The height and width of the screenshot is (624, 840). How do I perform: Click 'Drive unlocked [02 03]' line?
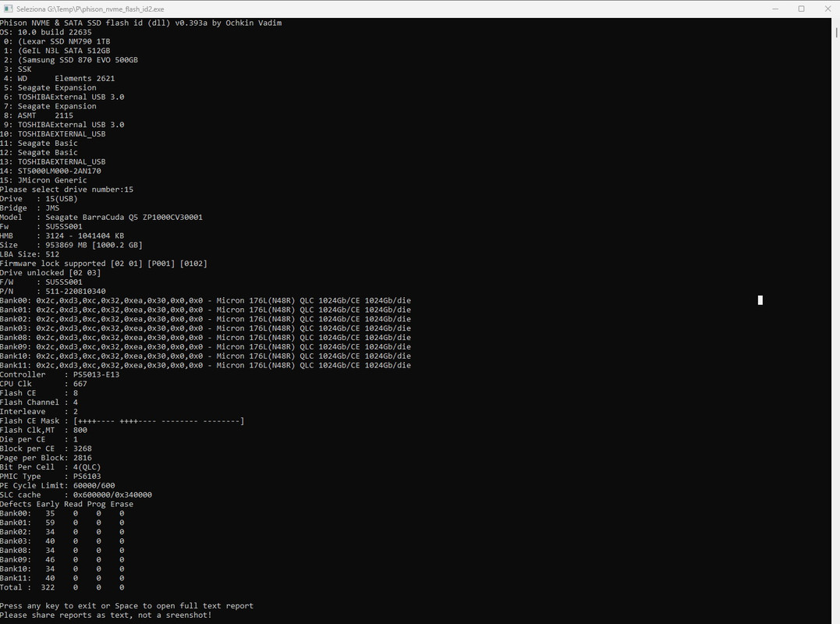[51, 272]
